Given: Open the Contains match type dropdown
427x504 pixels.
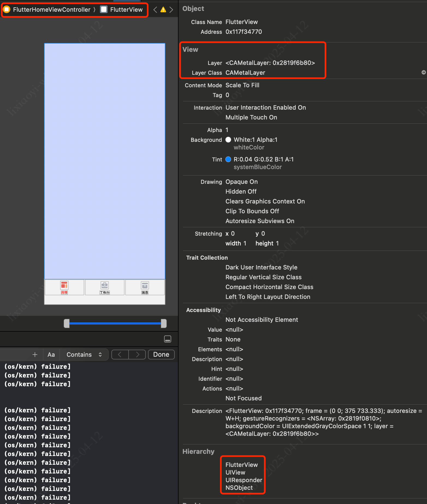Looking at the screenshot, I should pyautogui.click(x=84, y=355).
